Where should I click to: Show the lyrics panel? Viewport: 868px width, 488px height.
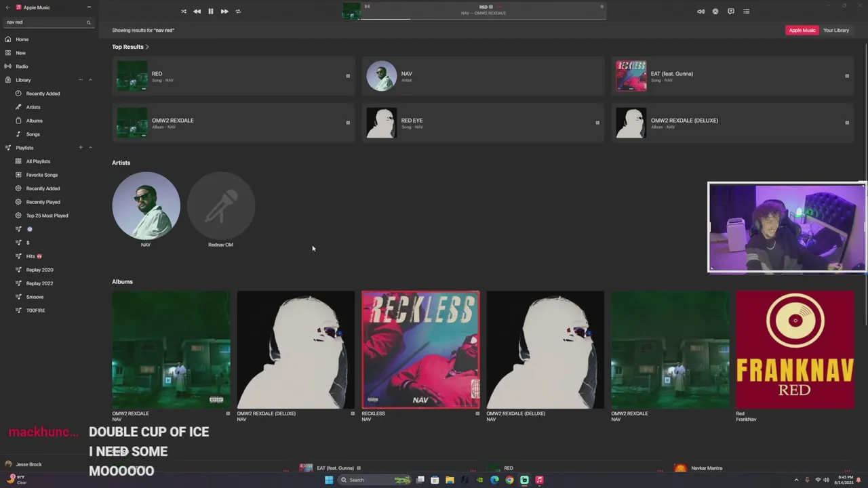coord(731,12)
